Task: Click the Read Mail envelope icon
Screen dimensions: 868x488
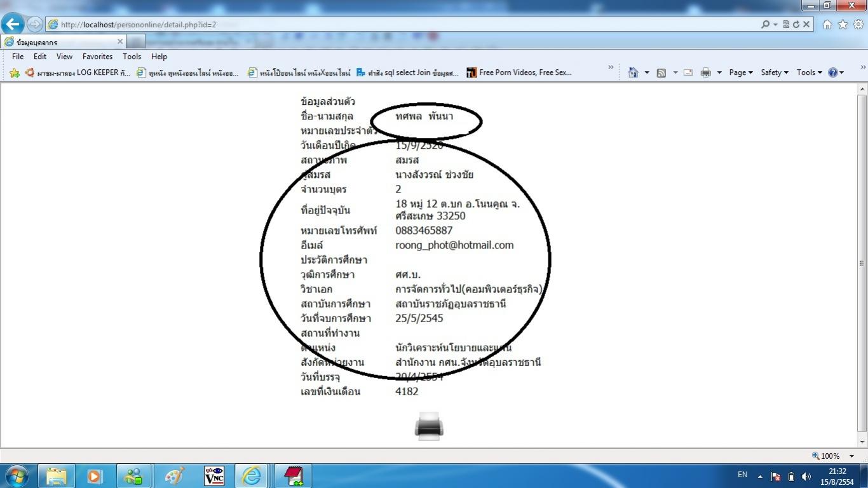Action: [688, 72]
